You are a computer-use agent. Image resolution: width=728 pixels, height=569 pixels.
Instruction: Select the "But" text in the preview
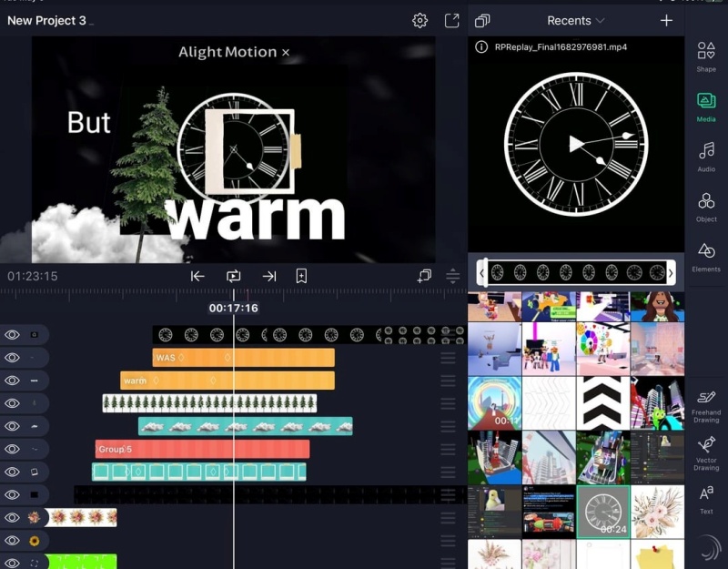click(x=88, y=123)
